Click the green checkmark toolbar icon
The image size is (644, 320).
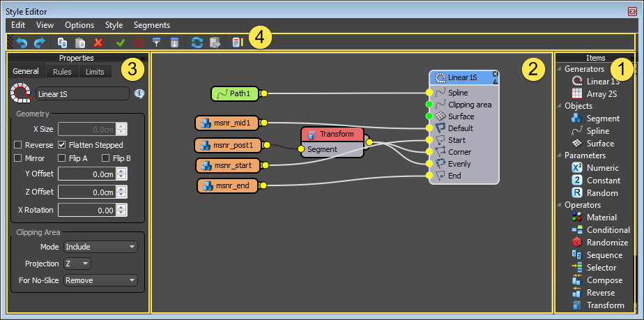click(121, 43)
